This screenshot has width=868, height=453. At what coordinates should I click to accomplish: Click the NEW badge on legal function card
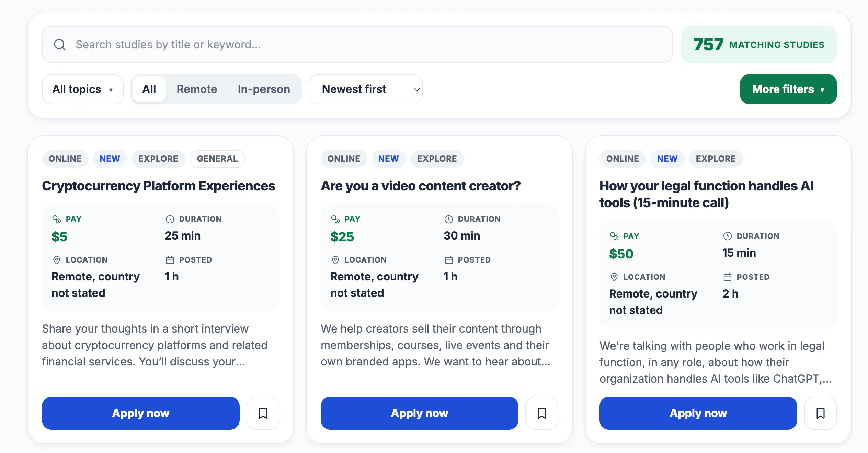click(x=667, y=159)
